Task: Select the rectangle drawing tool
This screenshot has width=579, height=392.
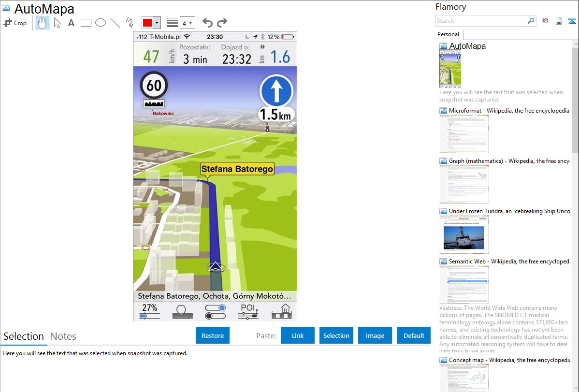Action: [x=86, y=23]
